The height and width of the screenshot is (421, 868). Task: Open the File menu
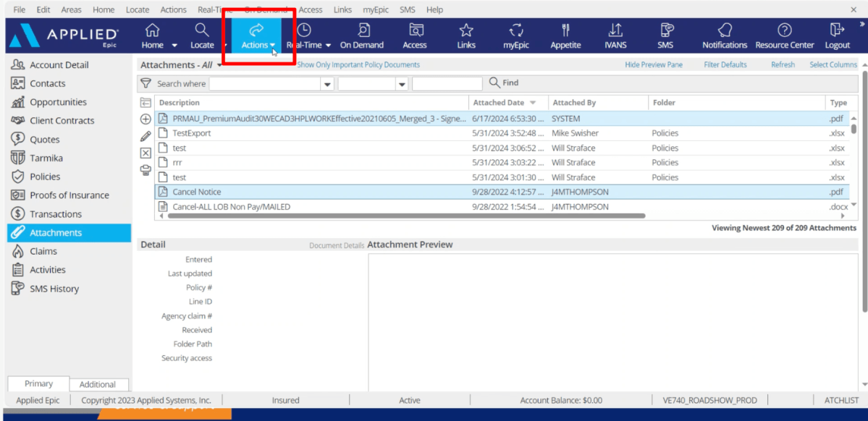point(19,10)
